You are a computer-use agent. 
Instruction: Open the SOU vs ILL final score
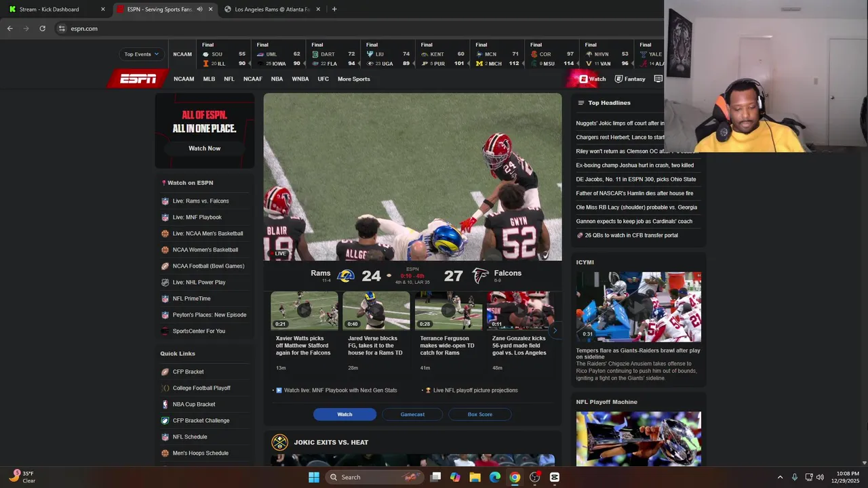[224, 54]
